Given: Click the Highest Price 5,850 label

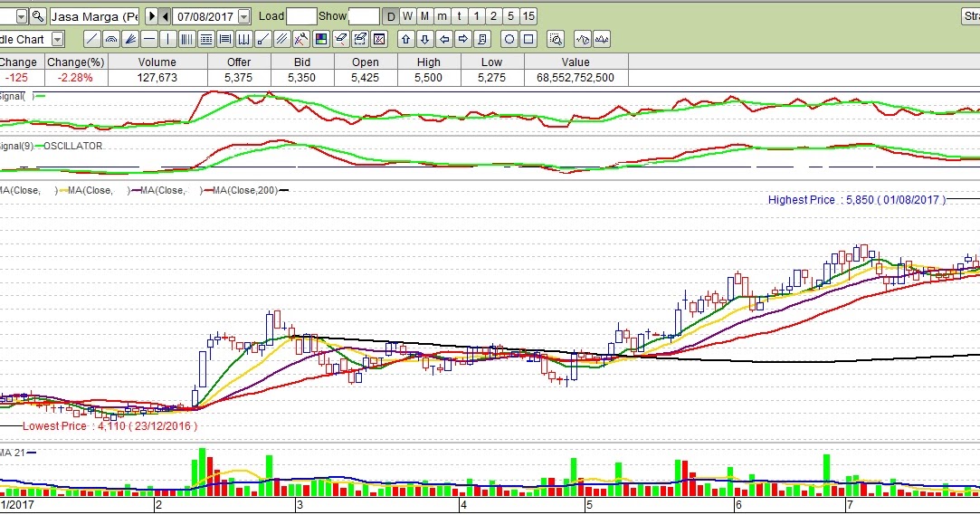Looking at the screenshot, I should (x=857, y=200).
